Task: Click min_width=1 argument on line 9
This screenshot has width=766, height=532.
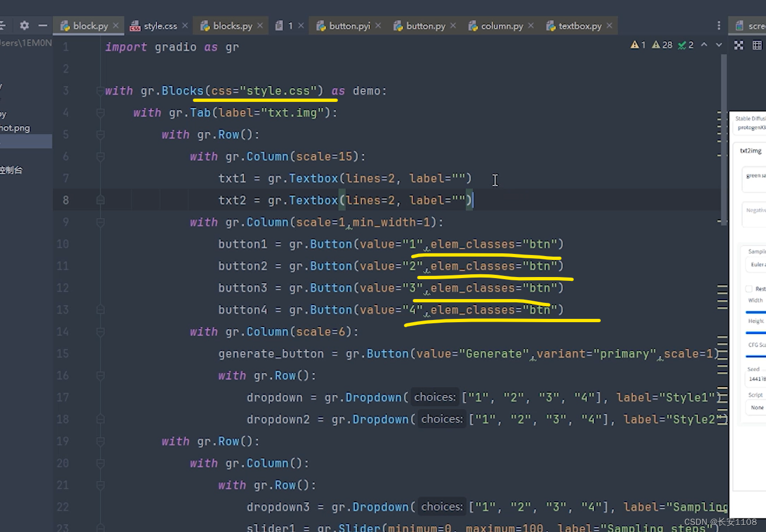Action: 391,222
